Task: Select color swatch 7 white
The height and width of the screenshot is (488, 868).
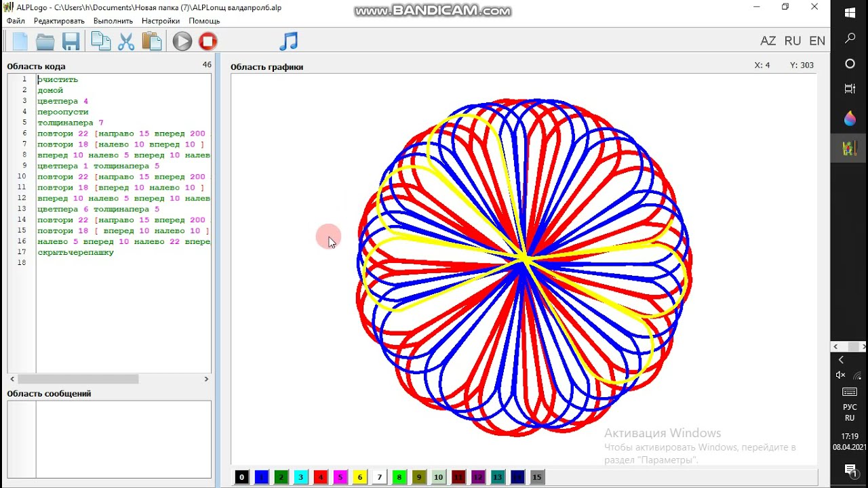Action: pos(380,477)
